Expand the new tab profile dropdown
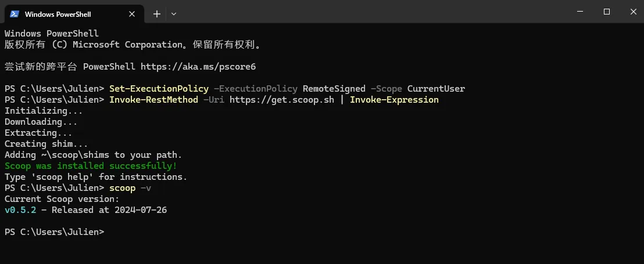 174,13
